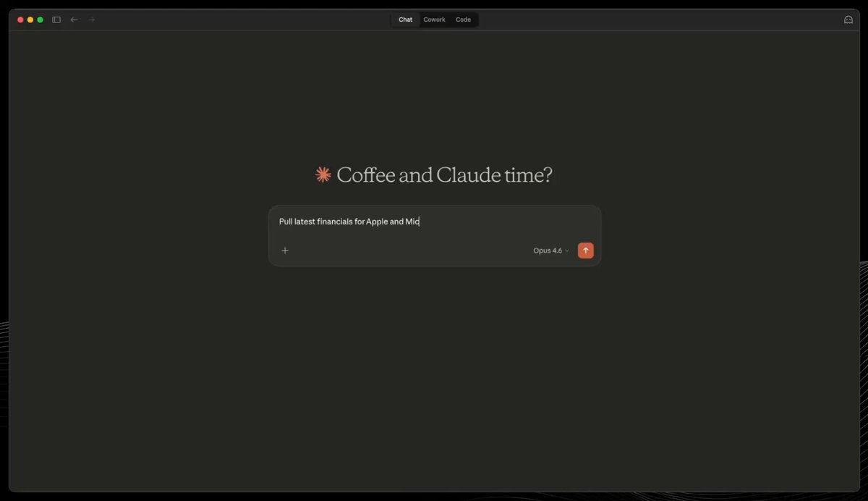Viewport: 868px width, 501px height.
Task: Switch to the Cowork tab
Action: coord(434,20)
